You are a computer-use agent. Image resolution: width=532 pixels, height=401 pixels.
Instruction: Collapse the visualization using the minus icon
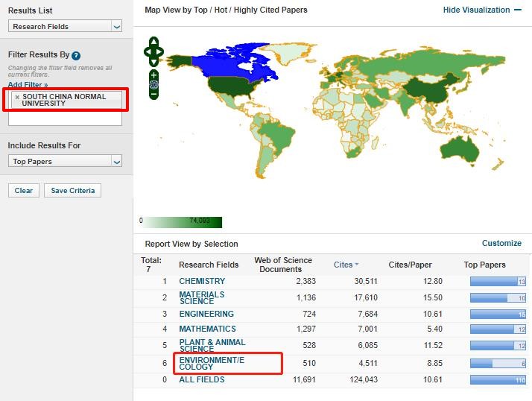pyautogui.click(x=518, y=10)
